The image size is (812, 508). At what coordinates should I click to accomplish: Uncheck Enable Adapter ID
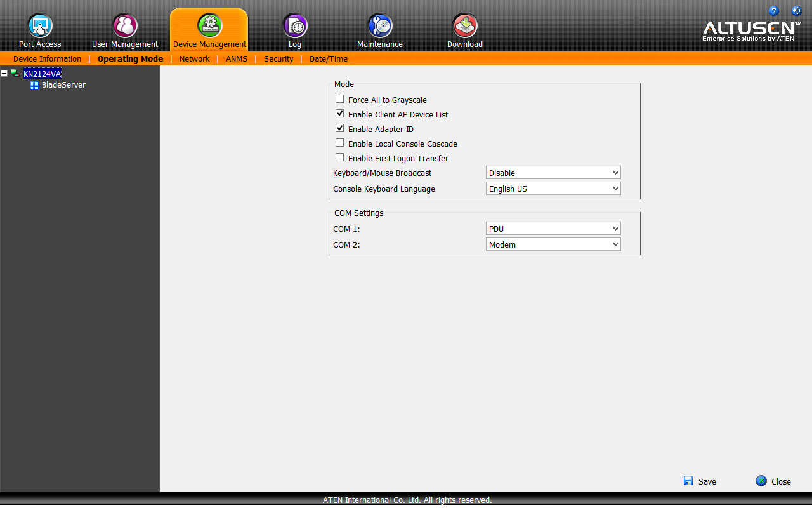click(x=340, y=128)
